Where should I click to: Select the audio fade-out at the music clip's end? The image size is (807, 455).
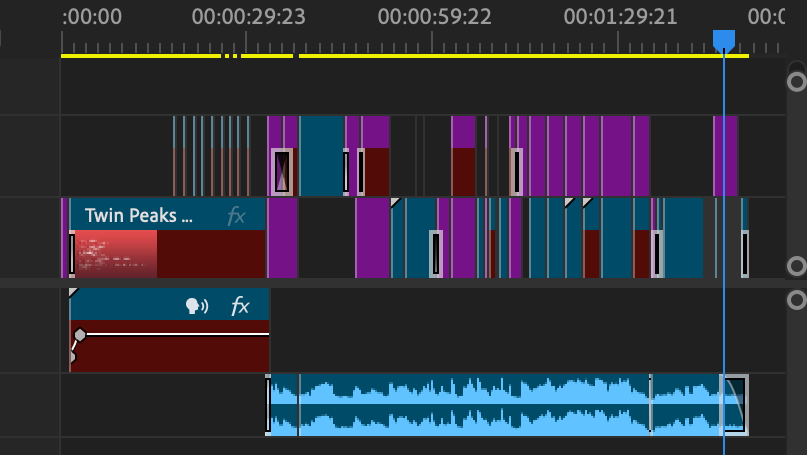click(x=734, y=405)
